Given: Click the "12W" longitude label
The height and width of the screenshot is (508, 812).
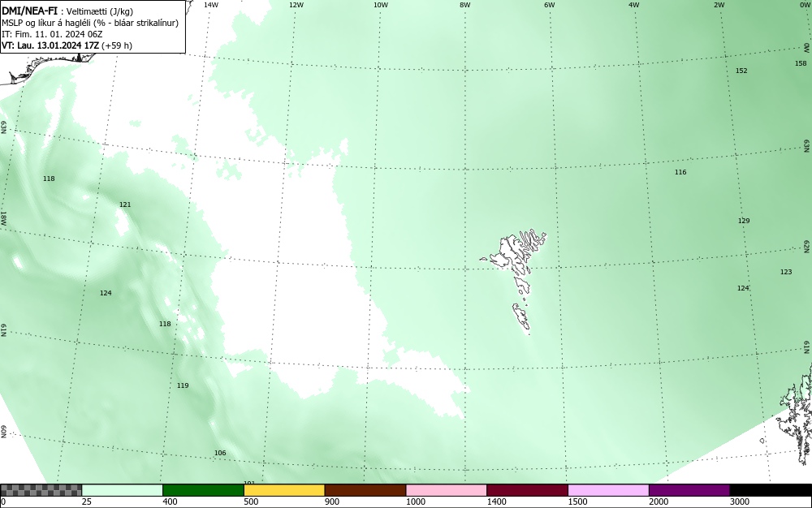Looking at the screenshot, I should click(x=296, y=5).
